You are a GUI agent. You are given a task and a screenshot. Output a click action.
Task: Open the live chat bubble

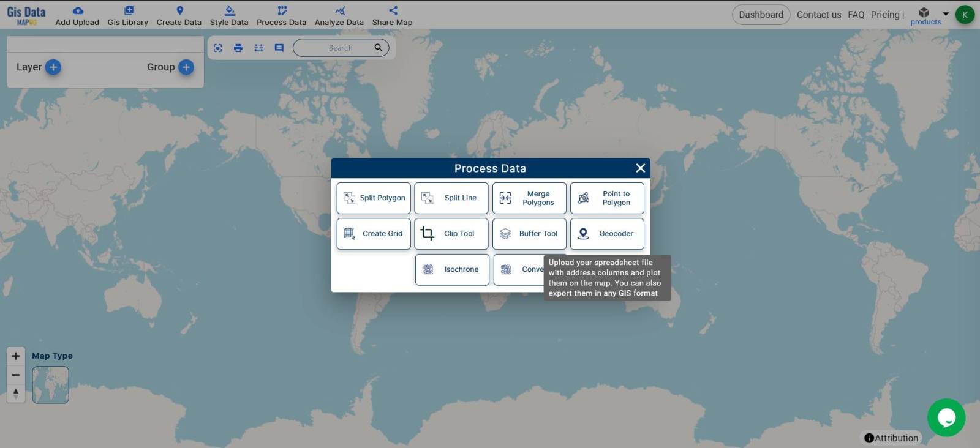coord(946,417)
